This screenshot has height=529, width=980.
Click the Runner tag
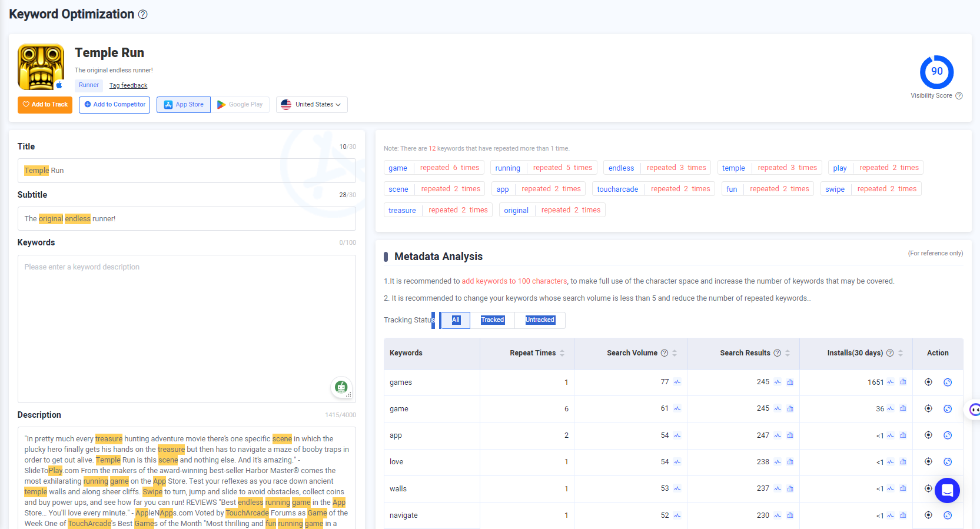pyautogui.click(x=89, y=85)
